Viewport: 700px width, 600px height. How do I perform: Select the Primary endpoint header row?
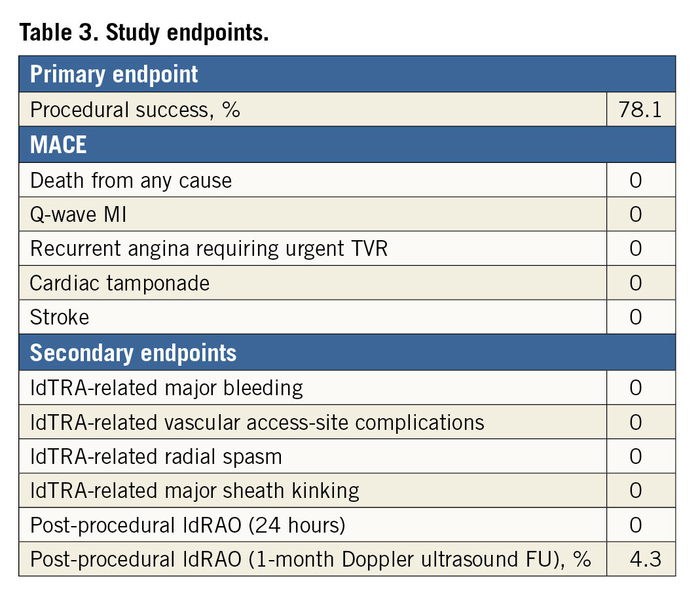click(114, 74)
